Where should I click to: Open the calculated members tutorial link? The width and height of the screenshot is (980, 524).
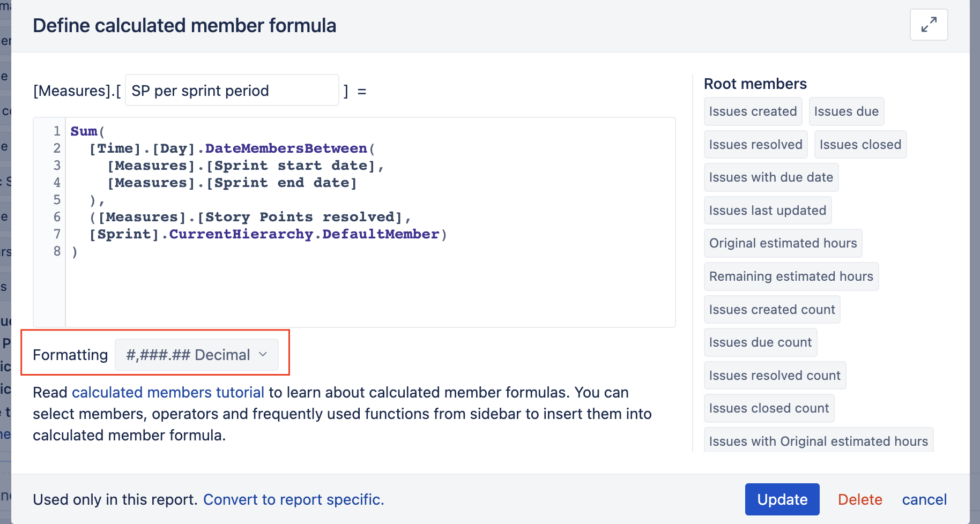pyautogui.click(x=168, y=392)
